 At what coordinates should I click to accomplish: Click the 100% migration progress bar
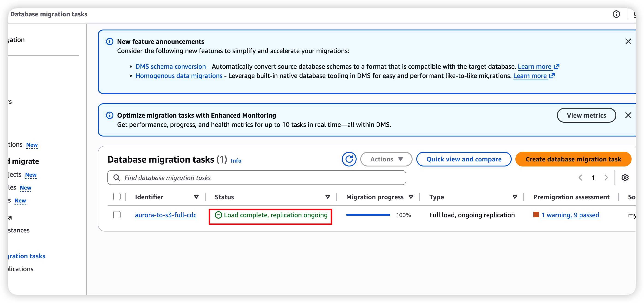368,215
